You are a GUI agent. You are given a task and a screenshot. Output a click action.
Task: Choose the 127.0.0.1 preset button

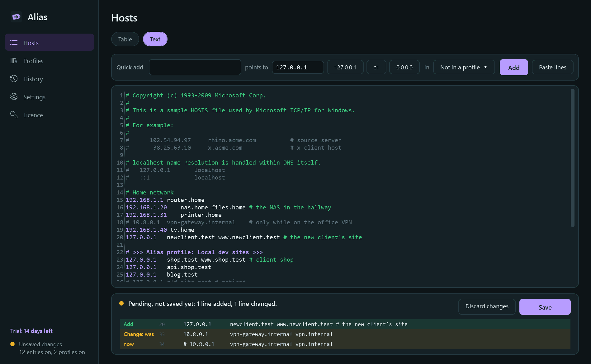pyautogui.click(x=345, y=67)
